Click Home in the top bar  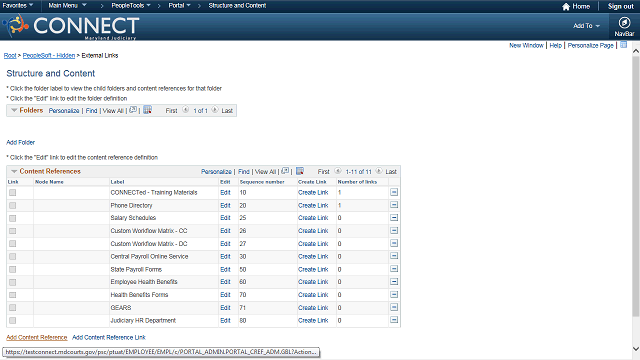click(581, 7)
